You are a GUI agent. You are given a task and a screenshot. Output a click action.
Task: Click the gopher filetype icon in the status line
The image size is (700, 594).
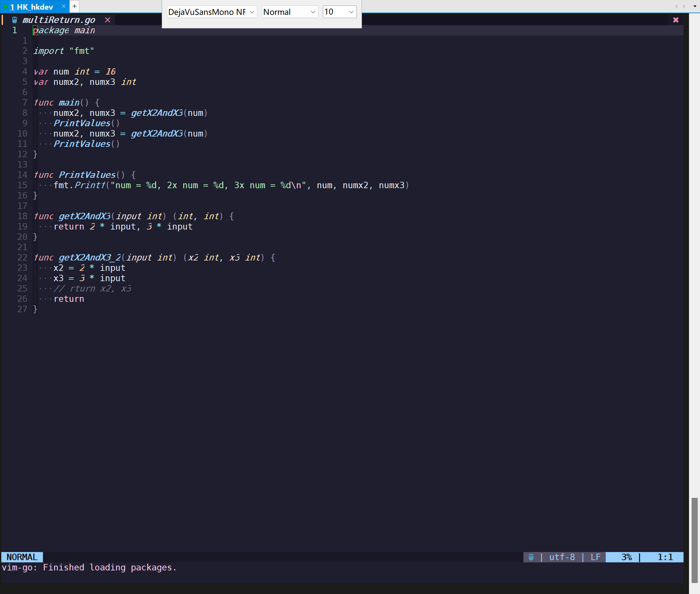click(x=531, y=557)
